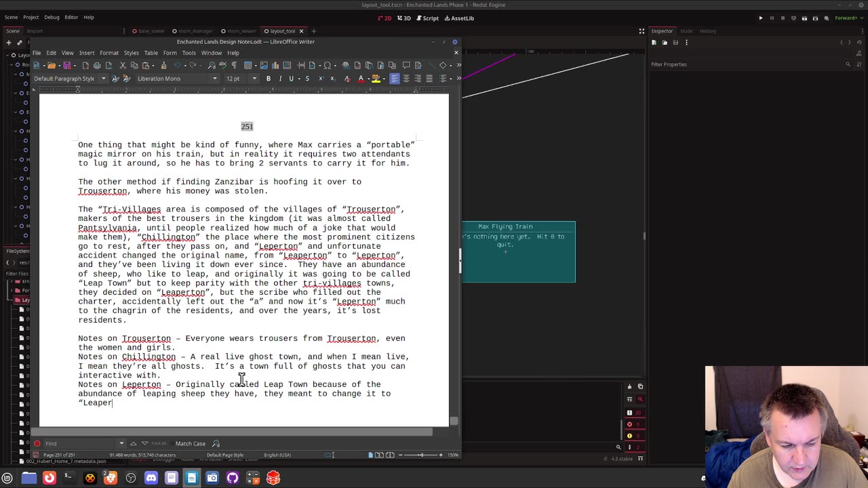The image size is (868, 488).
Task: Open the Format menu in Writer
Action: click(x=109, y=53)
